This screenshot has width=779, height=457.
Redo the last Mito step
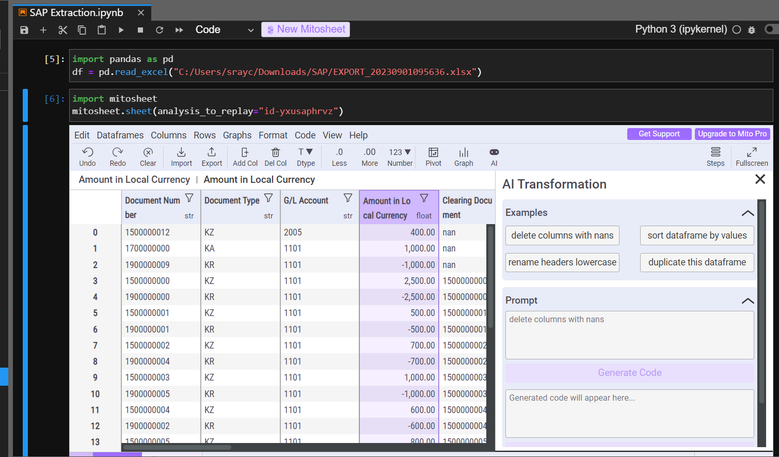coord(117,156)
